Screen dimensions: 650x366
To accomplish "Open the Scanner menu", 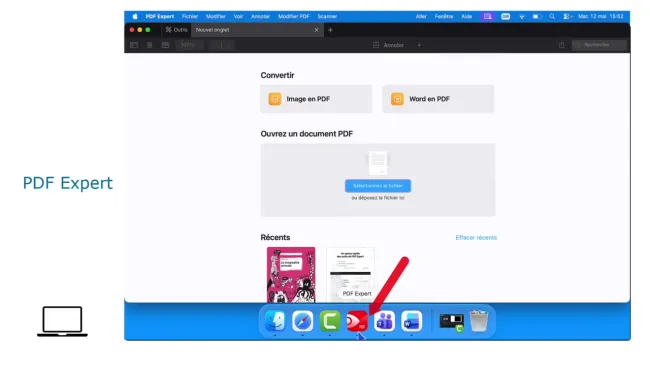I will point(327,17).
